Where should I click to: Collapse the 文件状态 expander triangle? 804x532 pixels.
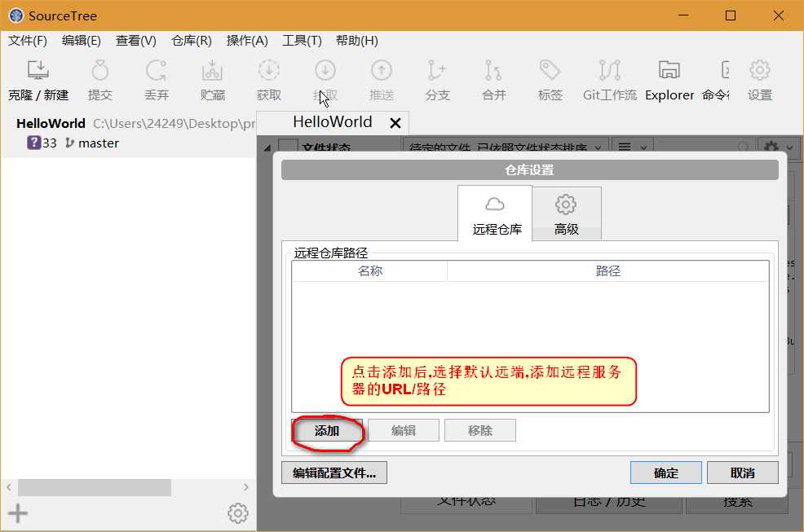coord(267,148)
